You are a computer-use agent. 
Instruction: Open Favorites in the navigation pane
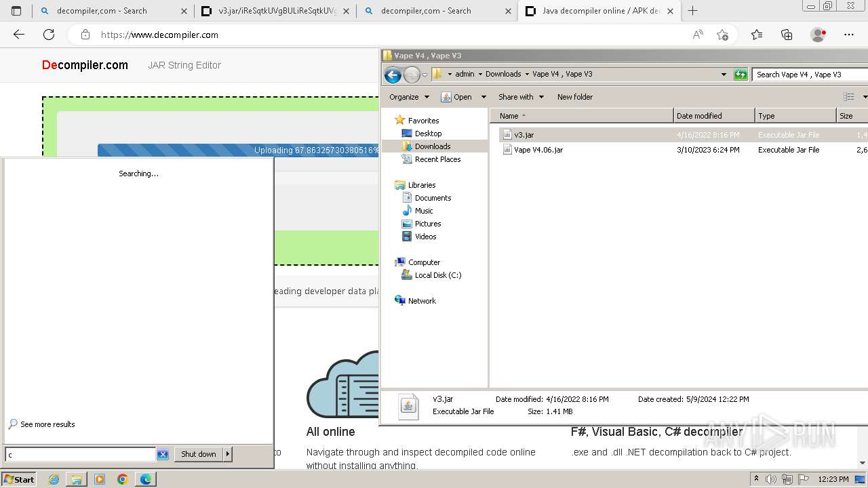tap(423, 121)
